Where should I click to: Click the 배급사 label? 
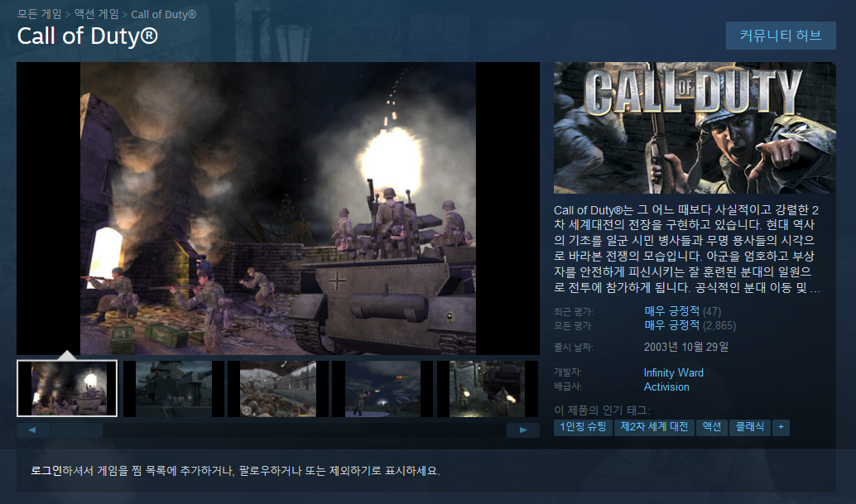click(568, 386)
